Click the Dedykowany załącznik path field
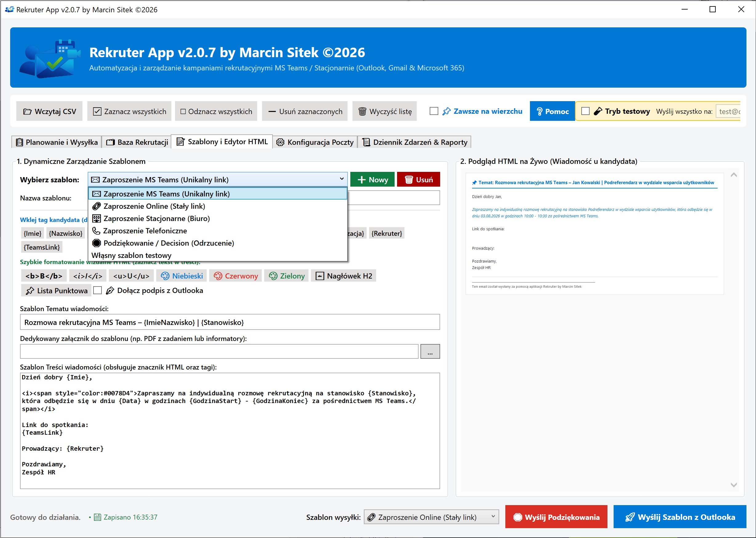Image resolution: width=756 pixels, height=538 pixels. (x=219, y=351)
